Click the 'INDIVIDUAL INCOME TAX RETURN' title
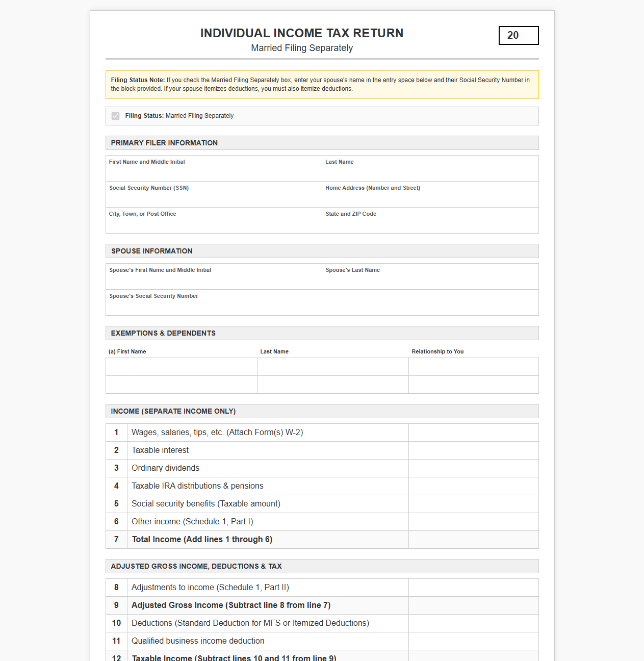This screenshot has width=644, height=661. (302, 33)
